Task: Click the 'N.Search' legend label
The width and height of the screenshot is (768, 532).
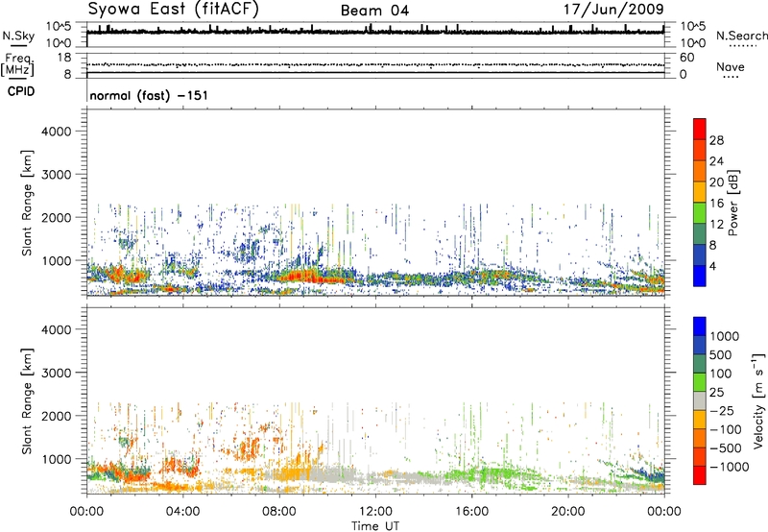Action: point(741,36)
